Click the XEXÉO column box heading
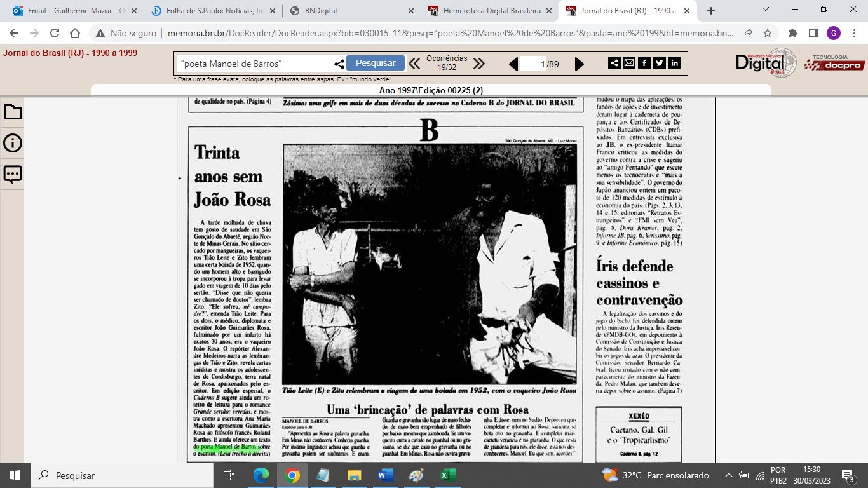The height and width of the screenshot is (488, 868). point(639,416)
